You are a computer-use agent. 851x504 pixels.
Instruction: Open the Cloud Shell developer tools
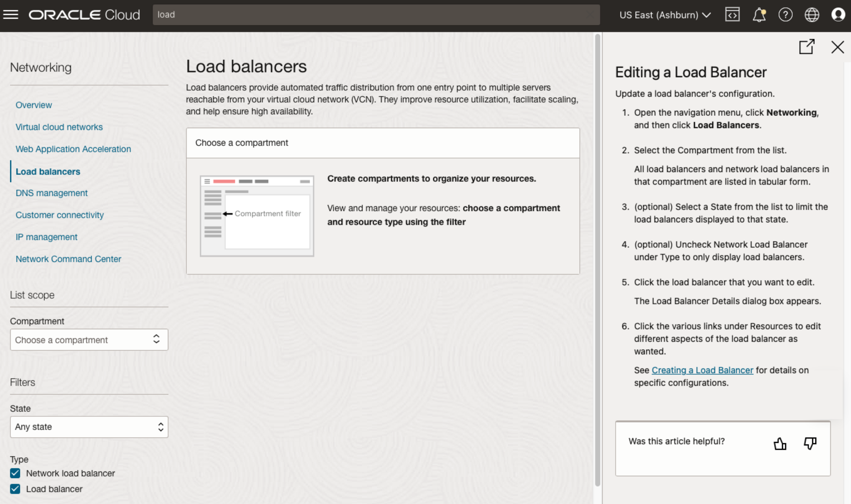coord(733,14)
